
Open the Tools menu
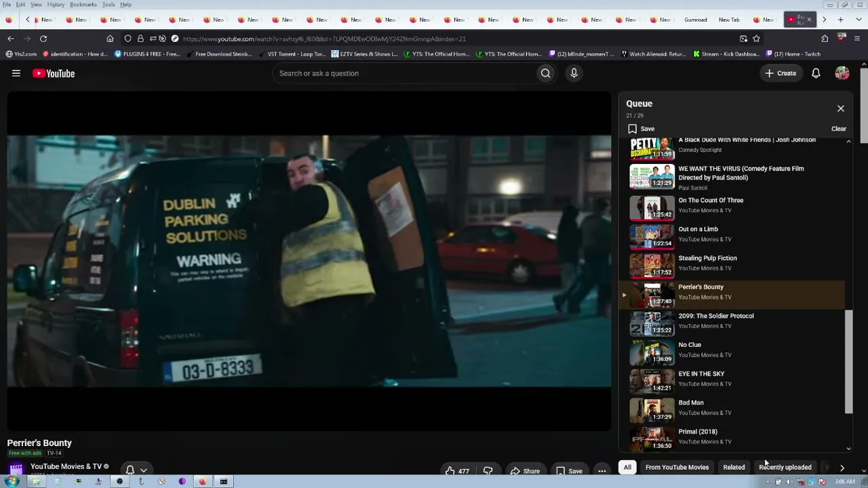tap(108, 5)
